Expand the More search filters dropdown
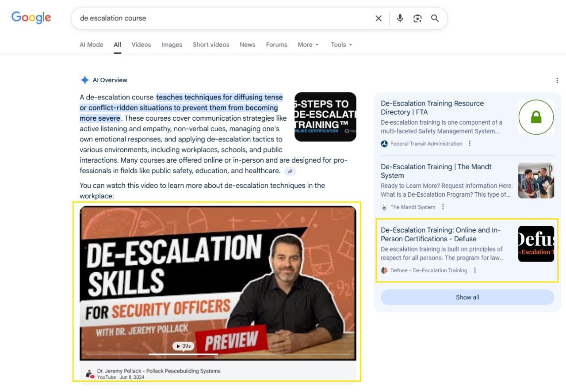Screen dimensions: 566x392 pos(308,45)
